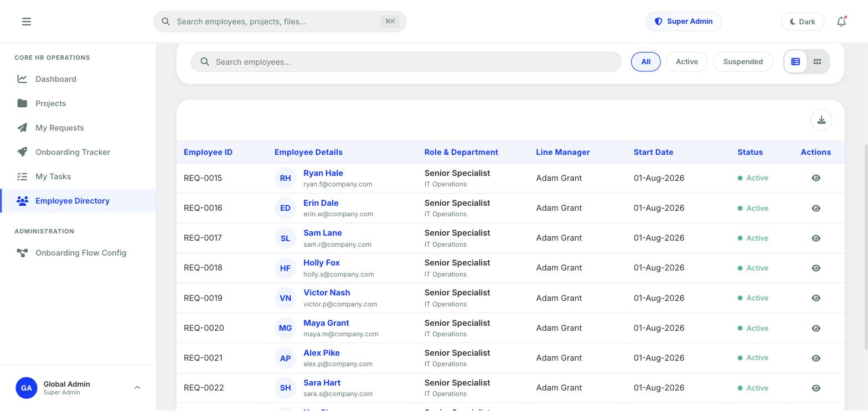Open Projects in sidebar

click(x=78, y=103)
